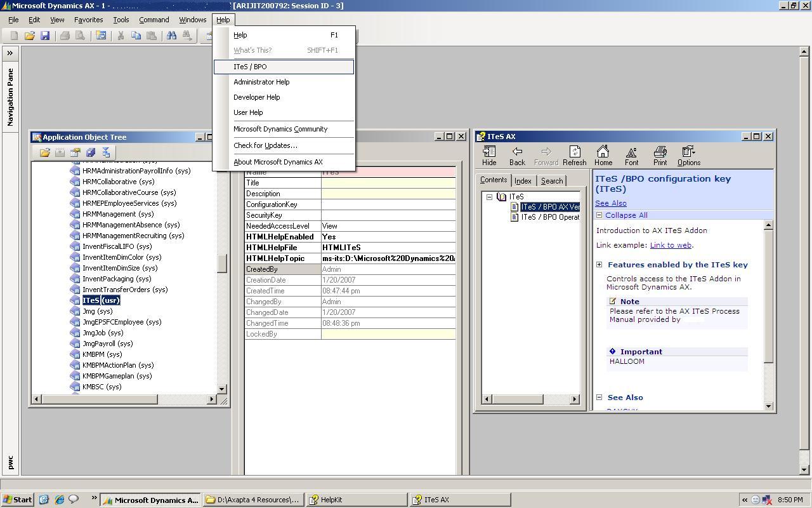Collapse the ITeS book node in Contents
The image size is (812, 508).
coord(490,197)
